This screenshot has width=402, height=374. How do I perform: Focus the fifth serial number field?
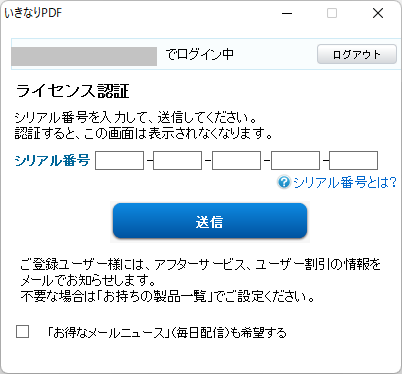[x=353, y=160]
